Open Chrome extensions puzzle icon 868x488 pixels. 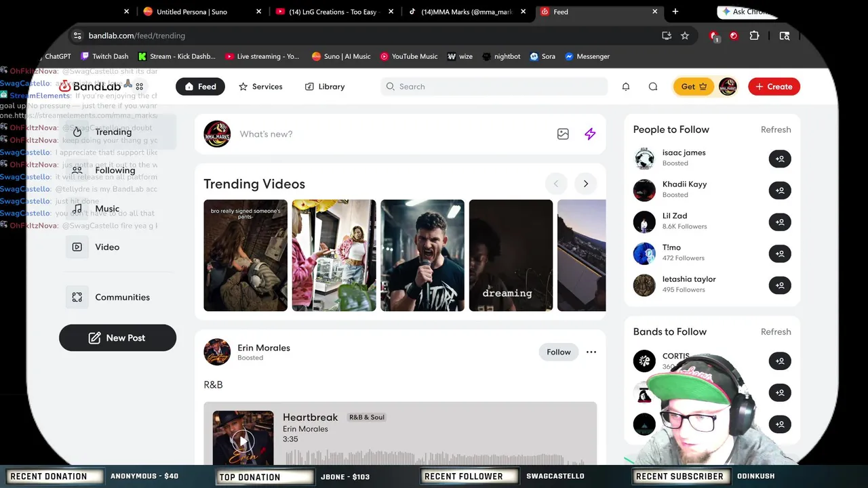(754, 36)
